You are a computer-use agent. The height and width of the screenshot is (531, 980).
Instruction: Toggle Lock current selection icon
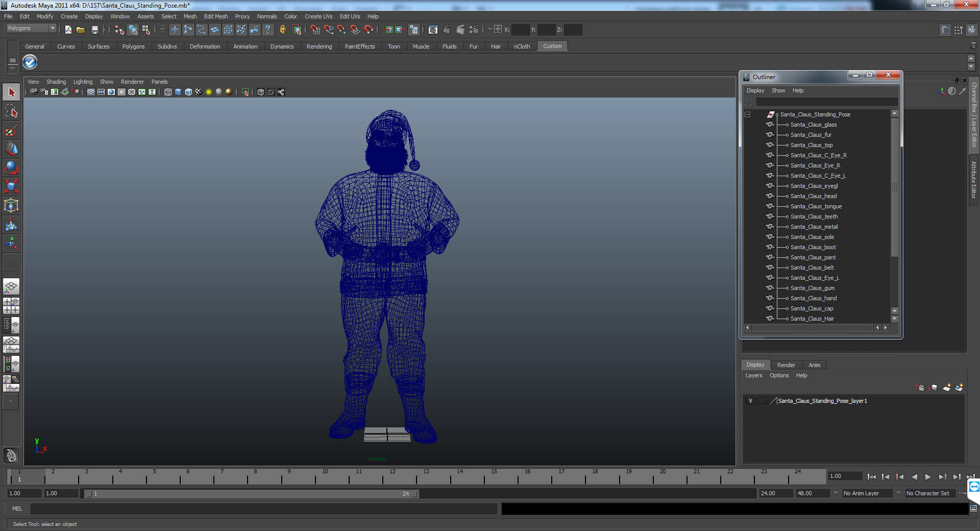pyautogui.click(x=283, y=30)
